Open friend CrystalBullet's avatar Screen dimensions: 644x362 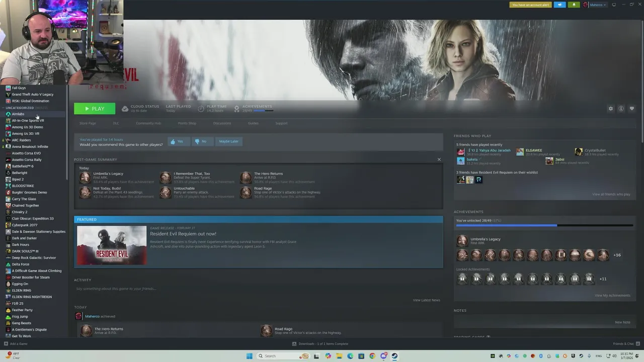pos(579,152)
